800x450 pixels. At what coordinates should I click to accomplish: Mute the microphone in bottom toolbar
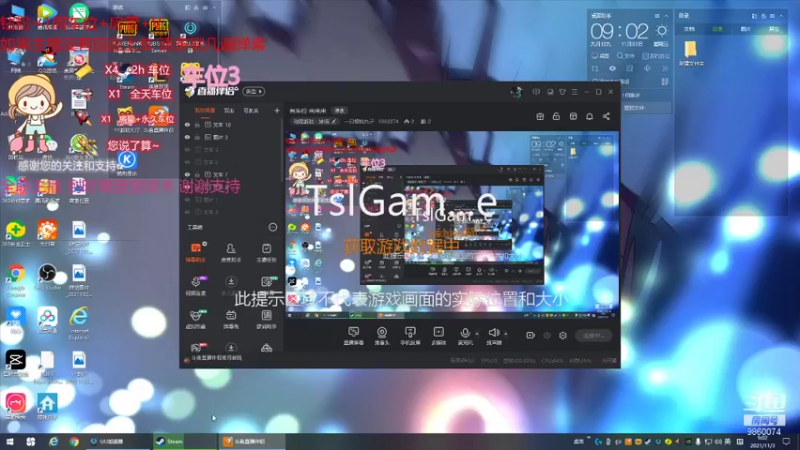465,336
